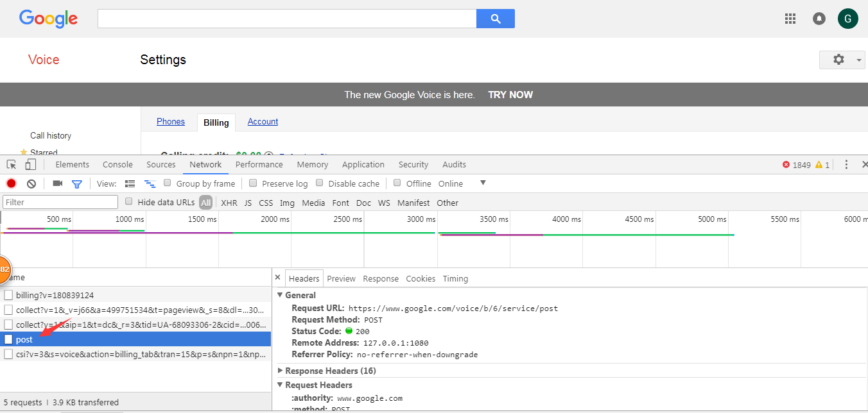View the request Timing tab
Viewport: 868px width, 413px height.
(455, 278)
